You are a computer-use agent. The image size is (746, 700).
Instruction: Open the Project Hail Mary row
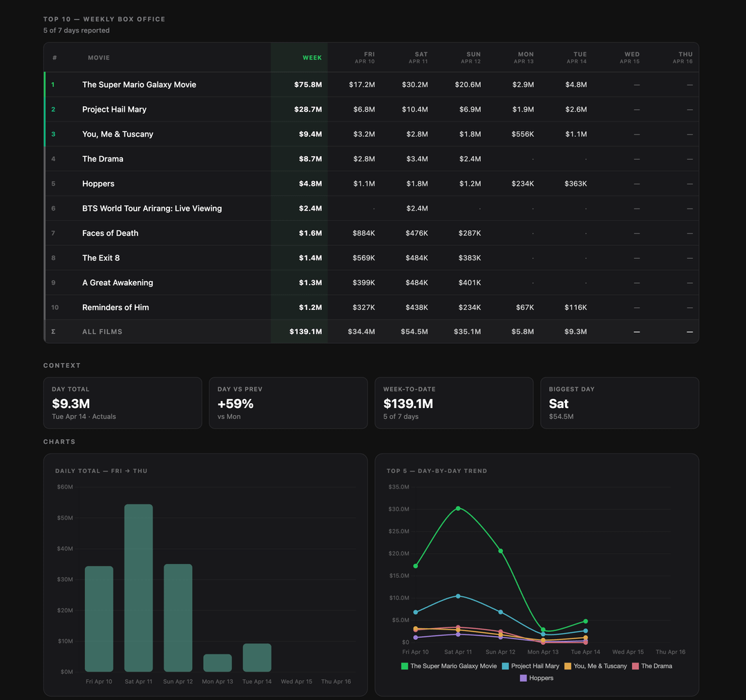(x=114, y=110)
